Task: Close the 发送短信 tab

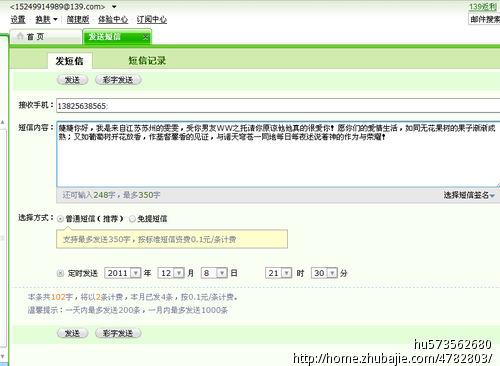Action: click(x=145, y=37)
